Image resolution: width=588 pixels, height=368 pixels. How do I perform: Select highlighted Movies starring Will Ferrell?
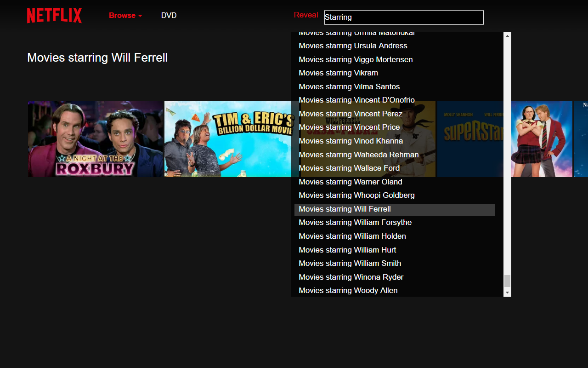click(x=395, y=209)
